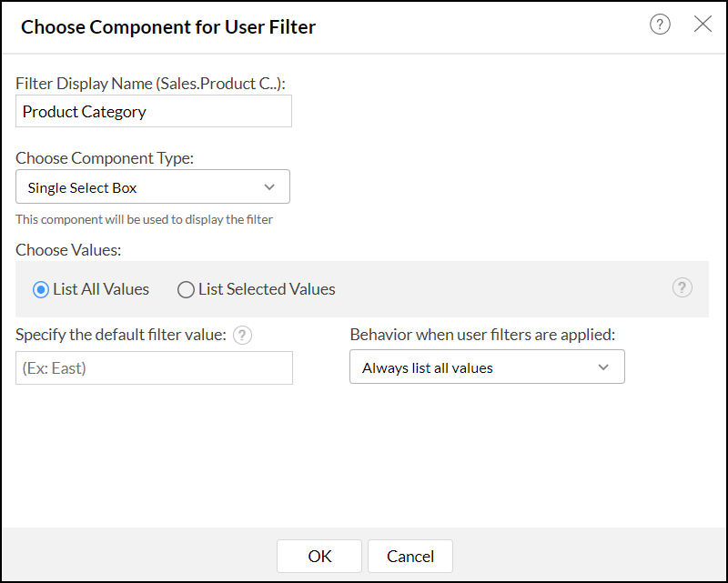
Task: Open the Single Select Box component dropdown
Action: point(152,187)
